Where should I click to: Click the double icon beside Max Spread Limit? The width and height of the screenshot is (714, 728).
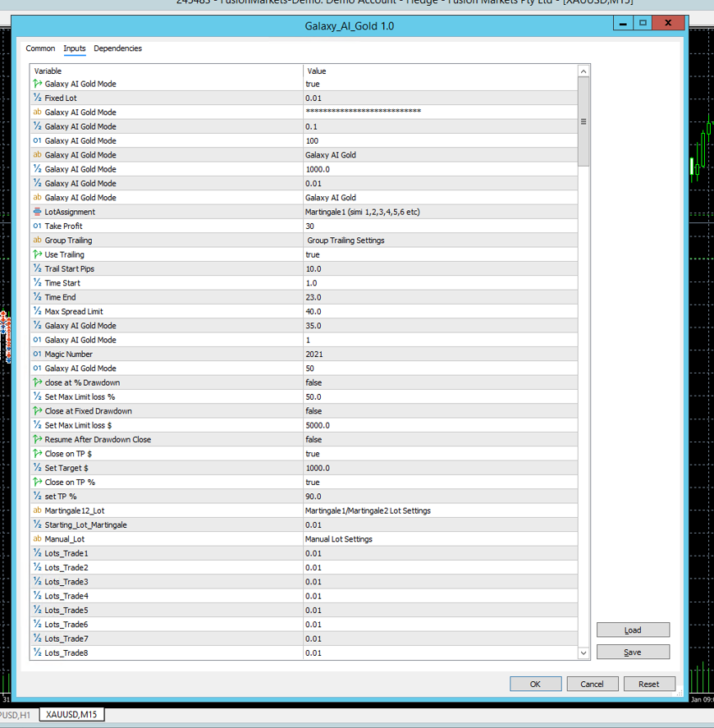(x=38, y=312)
